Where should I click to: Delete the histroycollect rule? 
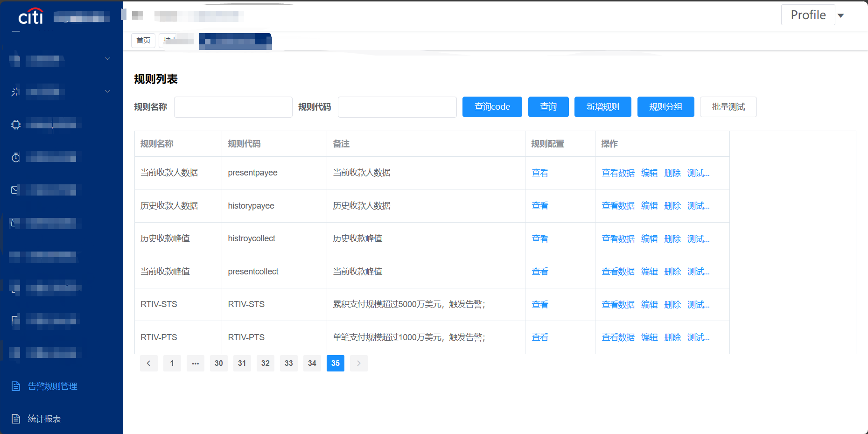point(672,239)
